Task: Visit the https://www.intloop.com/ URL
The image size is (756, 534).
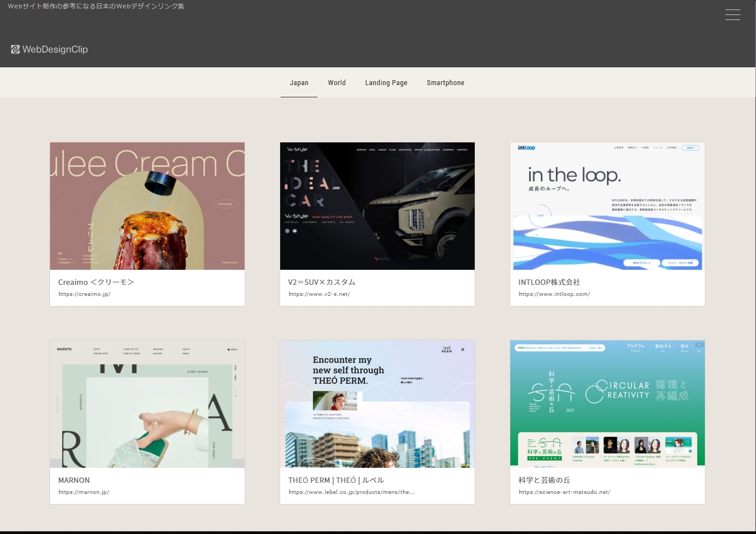Action: click(554, 294)
